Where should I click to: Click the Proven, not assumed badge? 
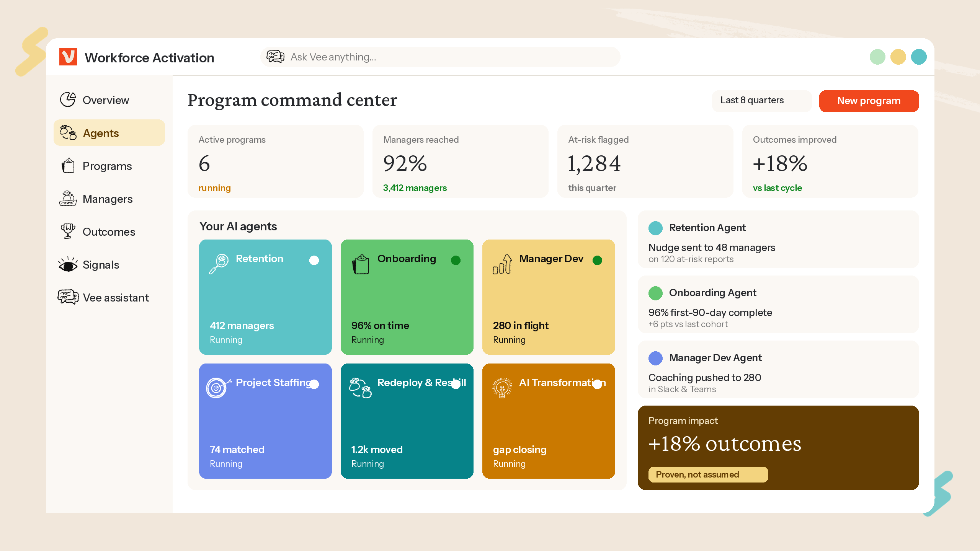[x=708, y=474]
